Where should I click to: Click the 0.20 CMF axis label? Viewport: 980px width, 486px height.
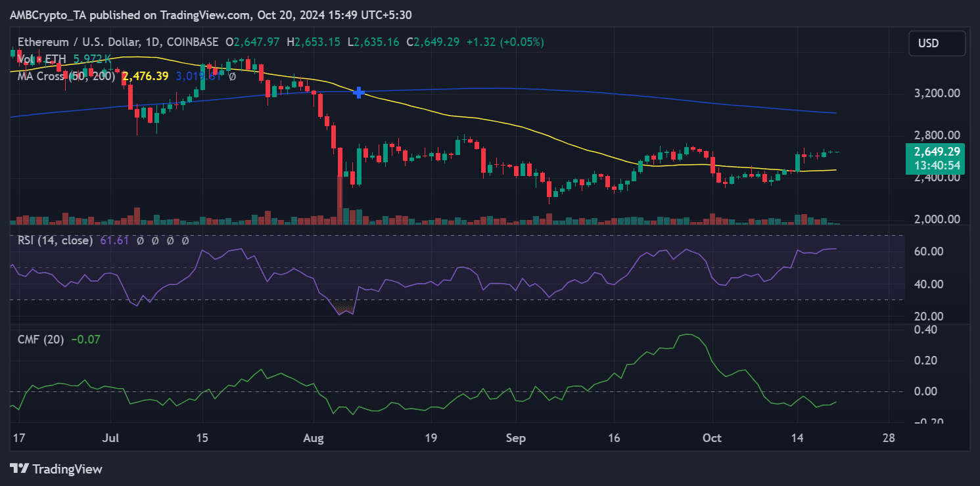926,361
